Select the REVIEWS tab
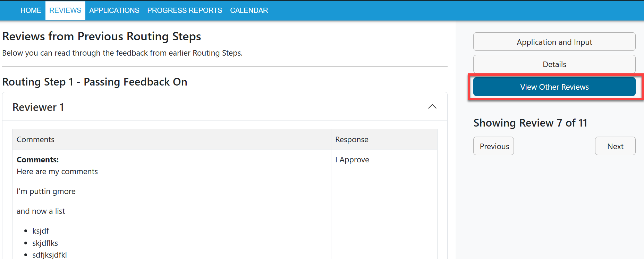This screenshot has height=259, width=644. pos(65,10)
